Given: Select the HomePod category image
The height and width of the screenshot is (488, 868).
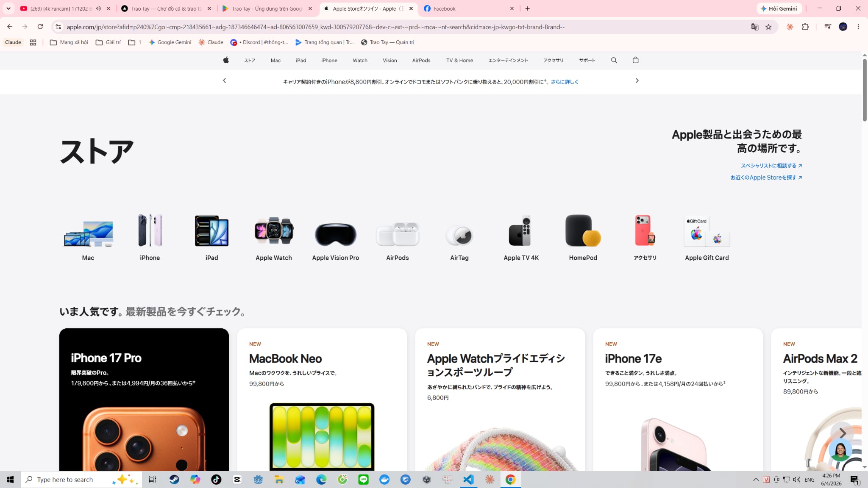Looking at the screenshot, I should 583,231.
